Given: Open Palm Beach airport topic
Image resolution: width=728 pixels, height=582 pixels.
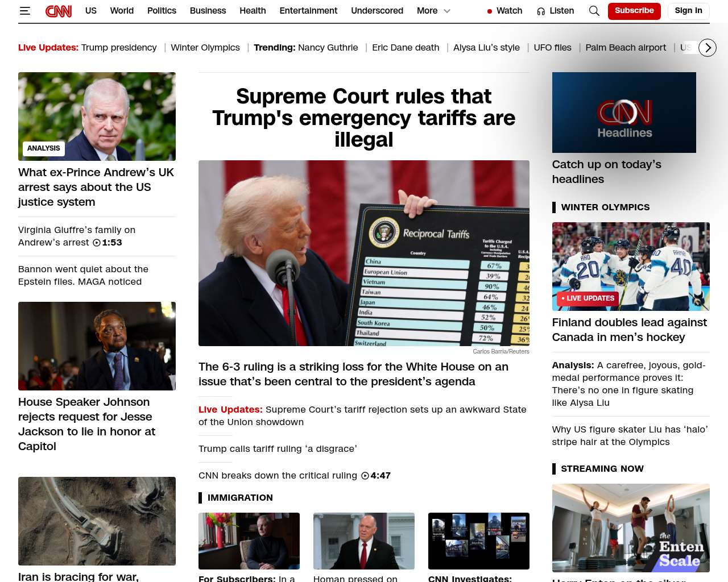Looking at the screenshot, I should click(626, 48).
